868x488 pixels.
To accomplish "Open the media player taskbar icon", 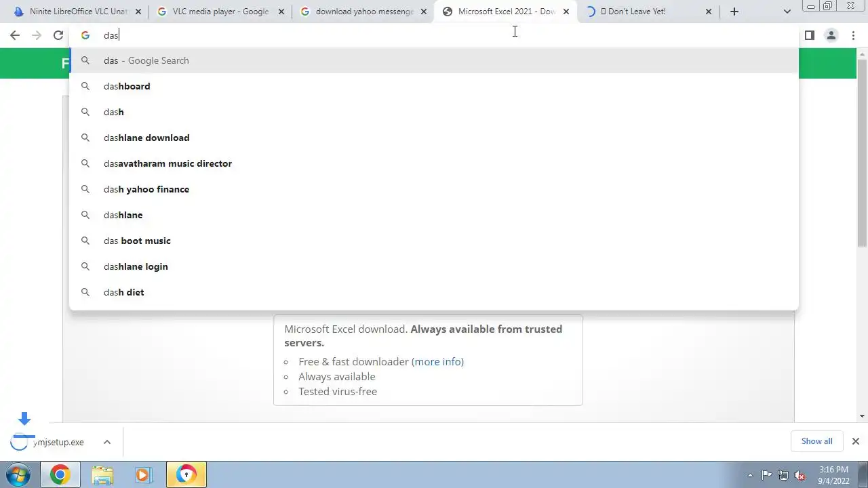I will coord(143,475).
